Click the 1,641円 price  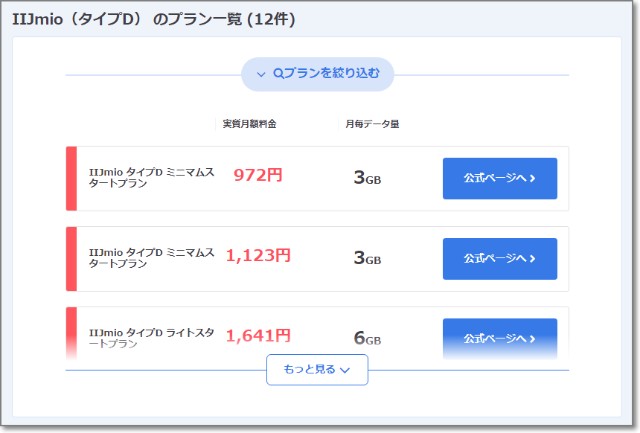tap(258, 336)
